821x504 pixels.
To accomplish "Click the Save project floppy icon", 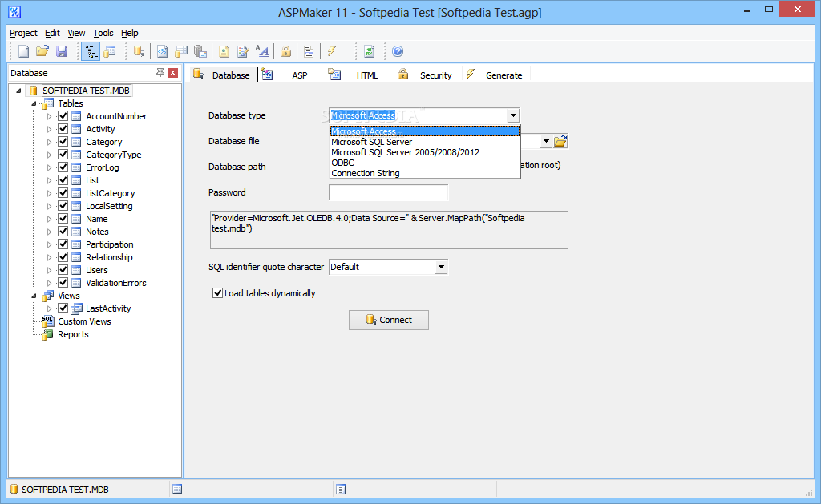I will [x=62, y=51].
